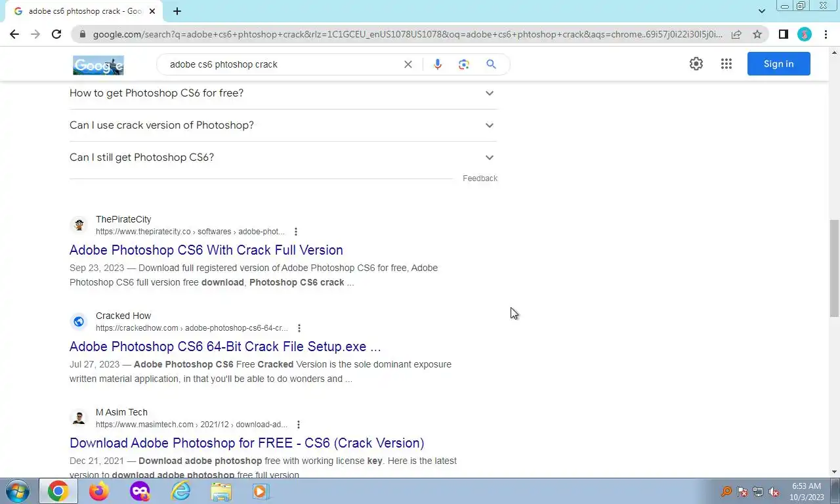Open the media player taskbar icon
Viewport: 840px width, 504px height.
click(x=261, y=491)
